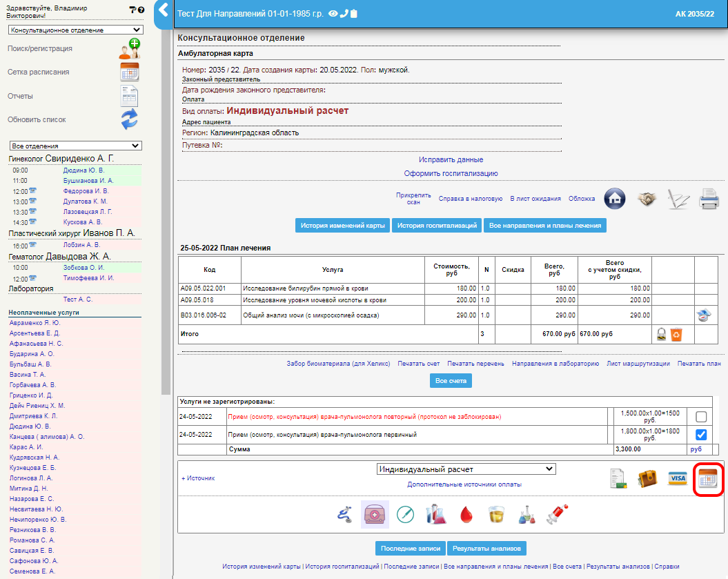
Task: Expand the Все отделения filter dropdown
Action: [76, 146]
